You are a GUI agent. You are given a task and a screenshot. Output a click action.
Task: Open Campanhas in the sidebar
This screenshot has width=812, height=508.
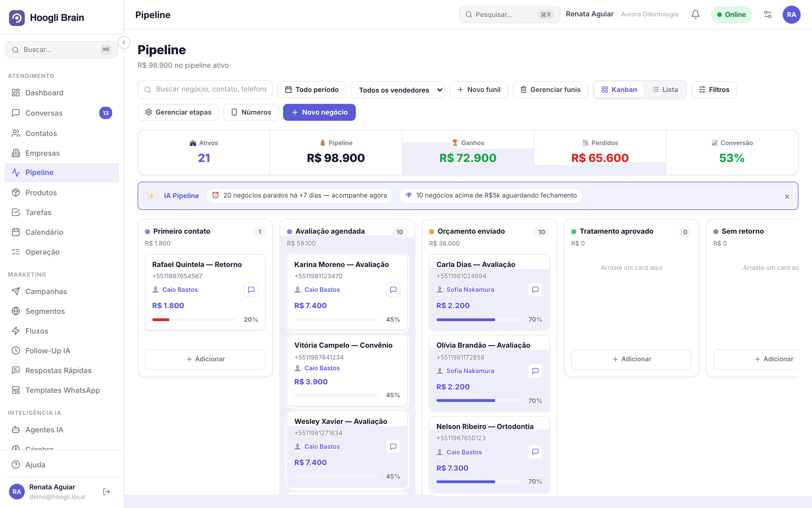pyautogui.click(x=62, y=291)
